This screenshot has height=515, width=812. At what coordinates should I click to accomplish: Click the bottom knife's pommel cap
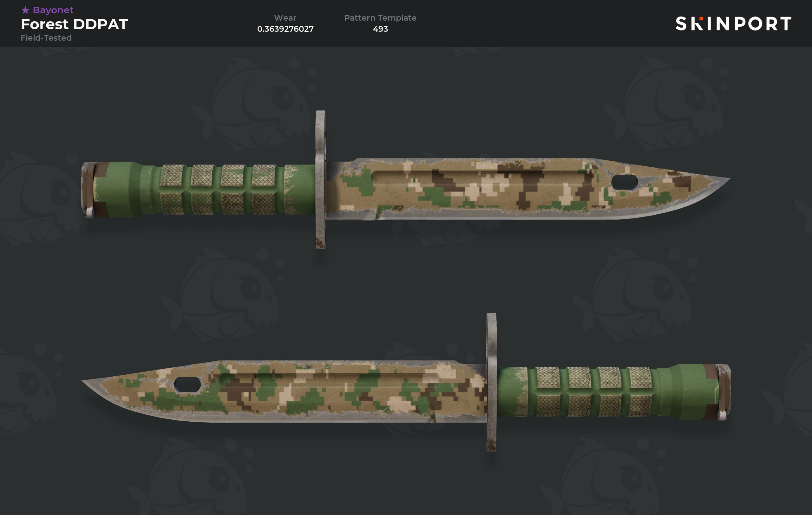(724, 392)
